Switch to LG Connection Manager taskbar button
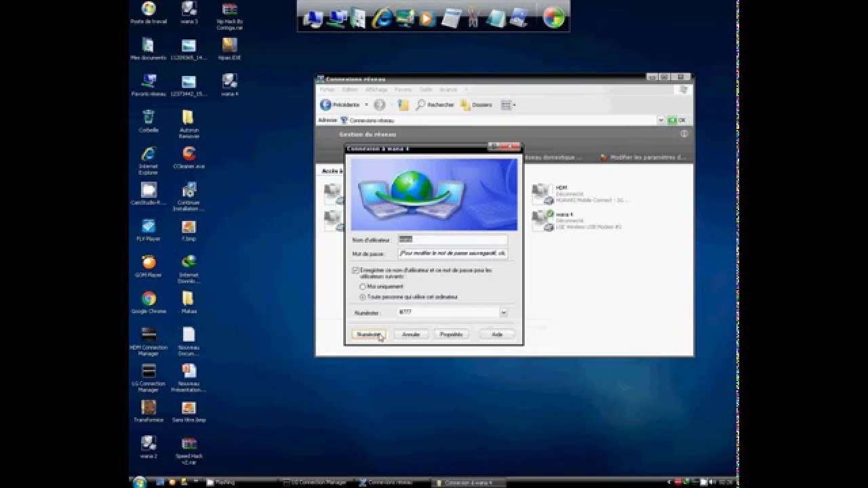The image size is (868, 488). click(x=315, y=483)
